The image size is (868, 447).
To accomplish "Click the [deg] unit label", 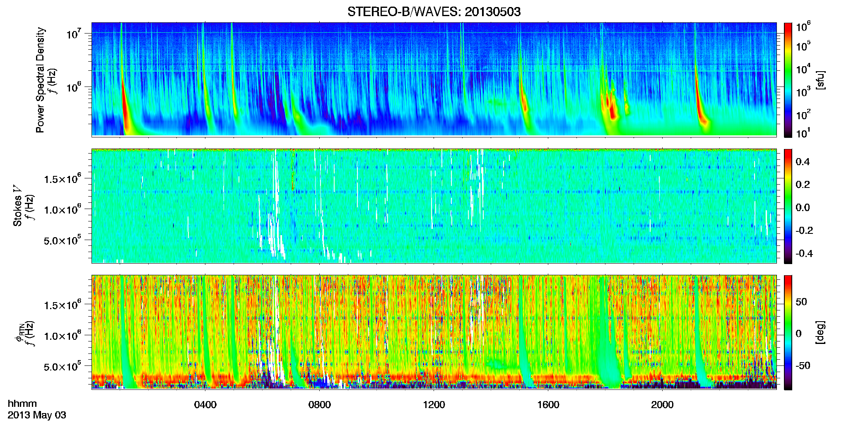I will click(820, 332).
